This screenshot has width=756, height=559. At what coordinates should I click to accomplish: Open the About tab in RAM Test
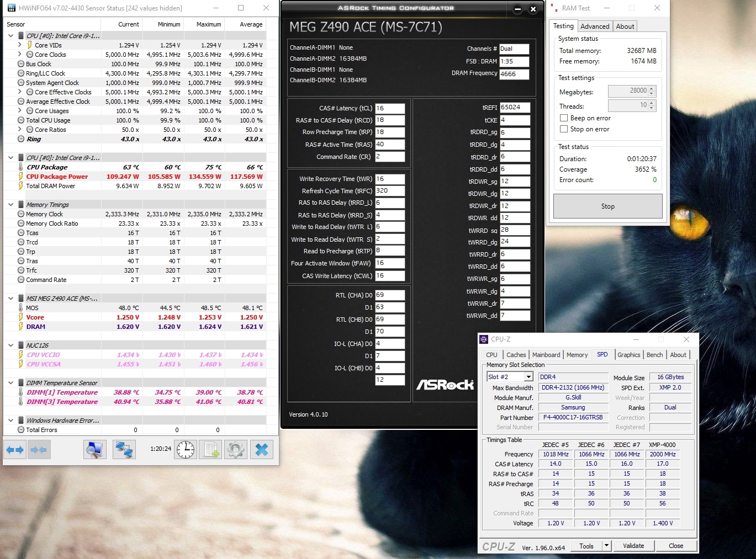pyautogui.click(x=625, y=26)
